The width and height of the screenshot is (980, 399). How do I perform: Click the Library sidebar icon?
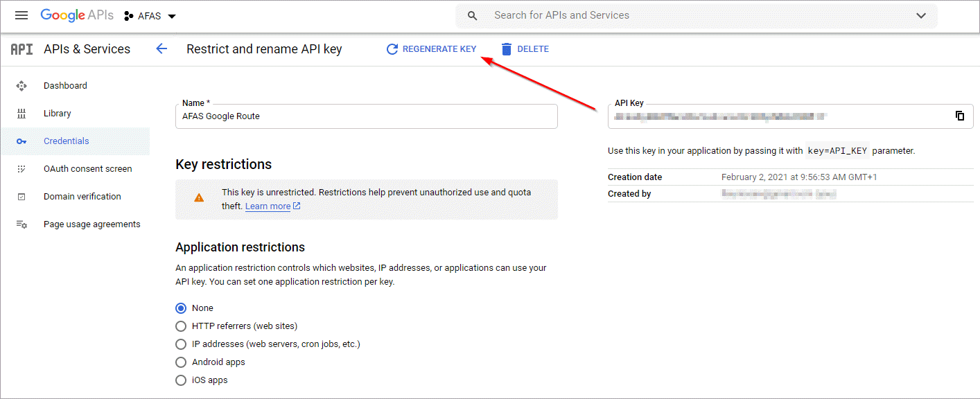pos(21,114)
